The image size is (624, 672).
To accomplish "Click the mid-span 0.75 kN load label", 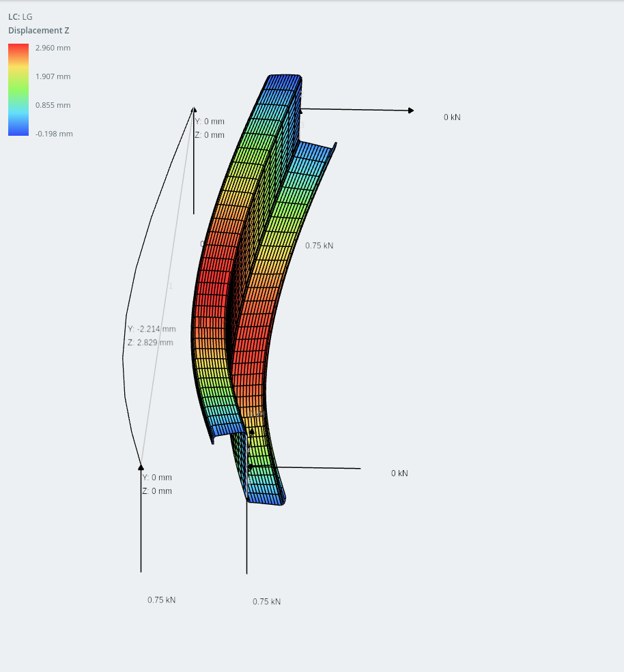I will pyautogui.click(x=319, y=246).
